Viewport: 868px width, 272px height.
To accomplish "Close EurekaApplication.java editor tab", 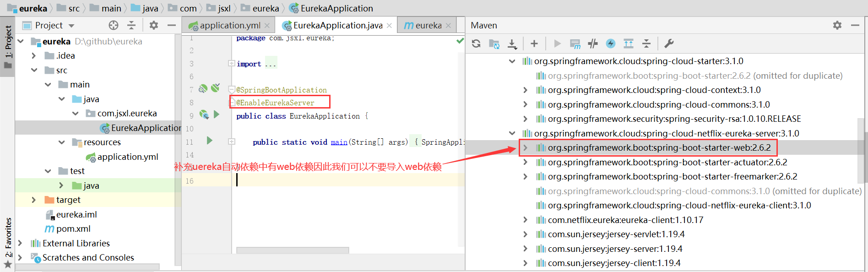I will (x=389, y=26).
